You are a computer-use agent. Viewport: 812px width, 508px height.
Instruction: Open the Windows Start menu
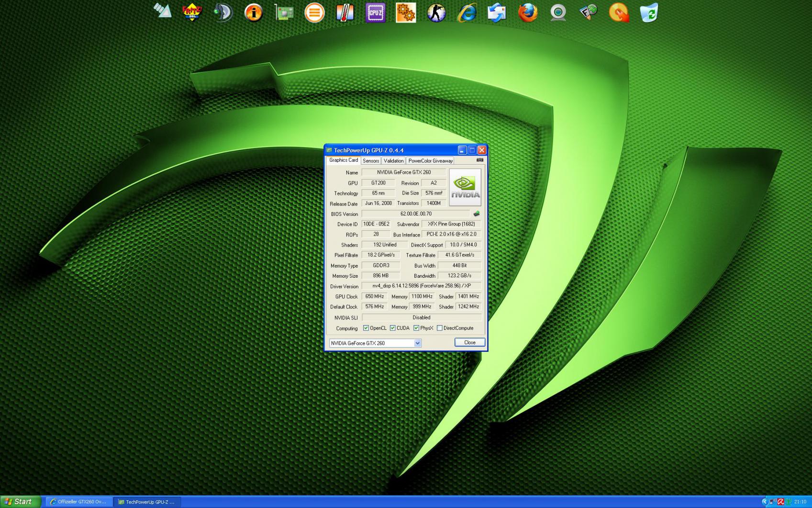point(19,501)
